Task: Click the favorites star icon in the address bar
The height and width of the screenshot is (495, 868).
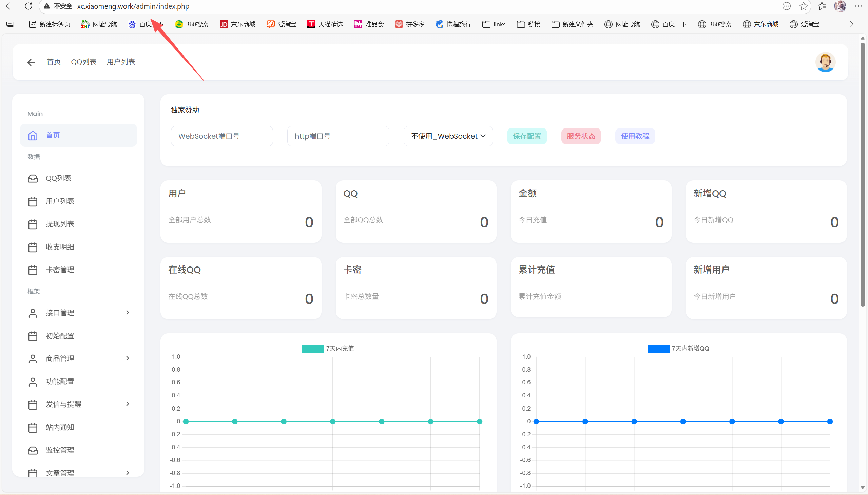Action: [803, 6]
